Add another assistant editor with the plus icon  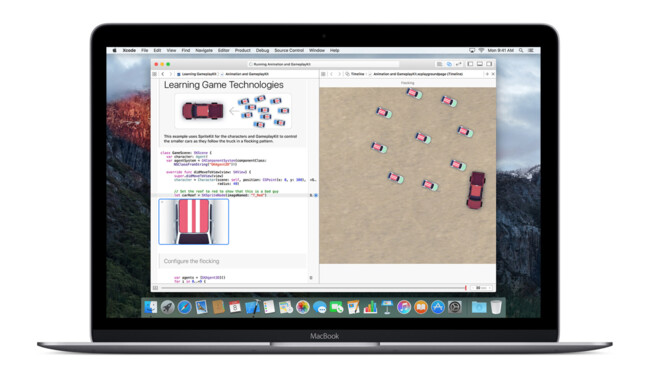tap(487, 74)
